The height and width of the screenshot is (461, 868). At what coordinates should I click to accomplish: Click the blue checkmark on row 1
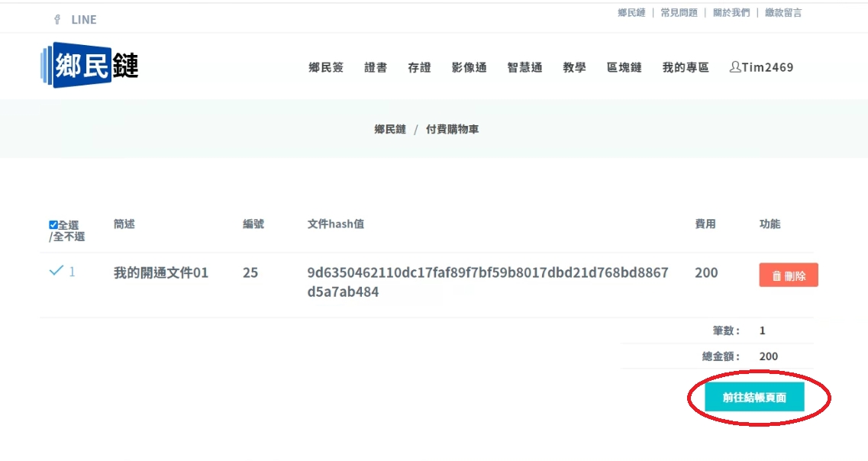pos(56,271)
